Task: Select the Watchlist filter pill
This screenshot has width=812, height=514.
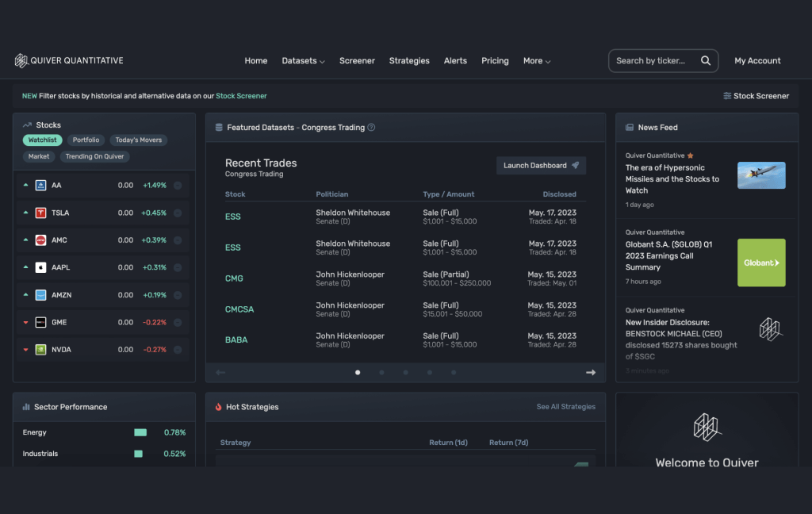Action: 43,140
